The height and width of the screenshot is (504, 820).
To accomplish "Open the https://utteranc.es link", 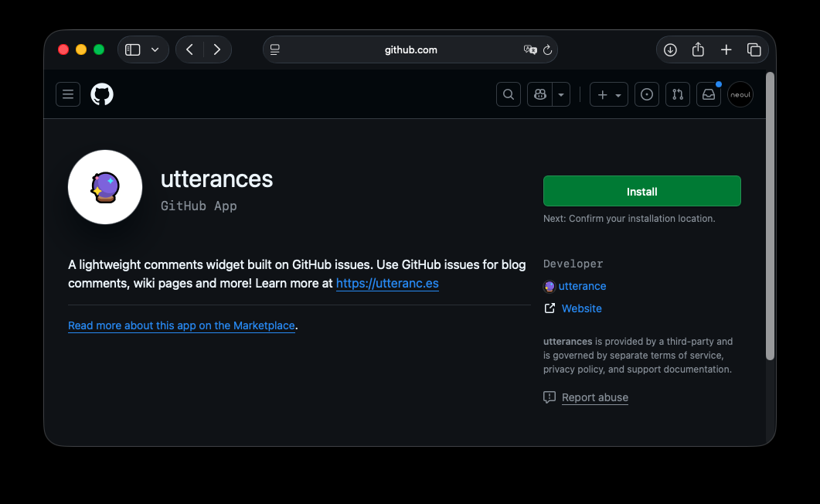I will (387, 283).
